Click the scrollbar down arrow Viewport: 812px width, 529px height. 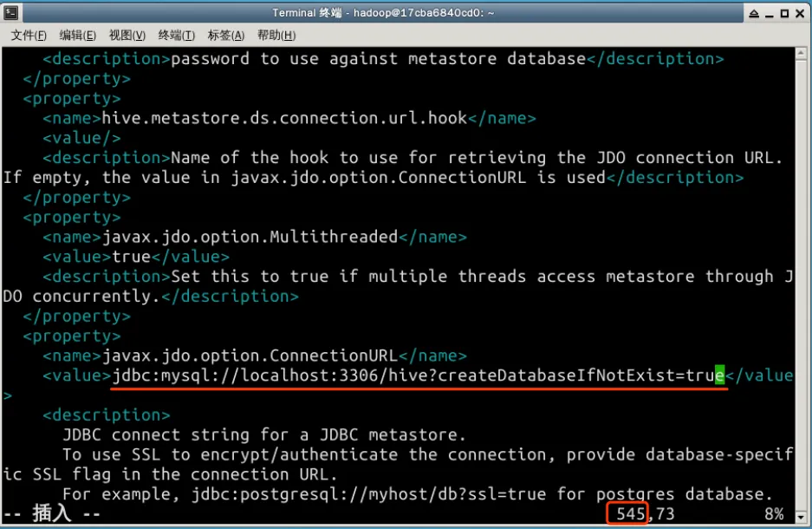tap(801, 517)
